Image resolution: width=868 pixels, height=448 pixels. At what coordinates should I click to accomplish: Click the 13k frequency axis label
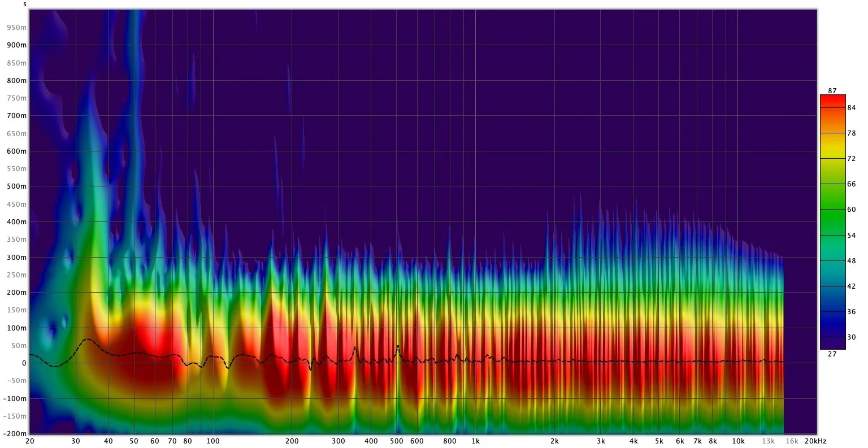[768, 441]
